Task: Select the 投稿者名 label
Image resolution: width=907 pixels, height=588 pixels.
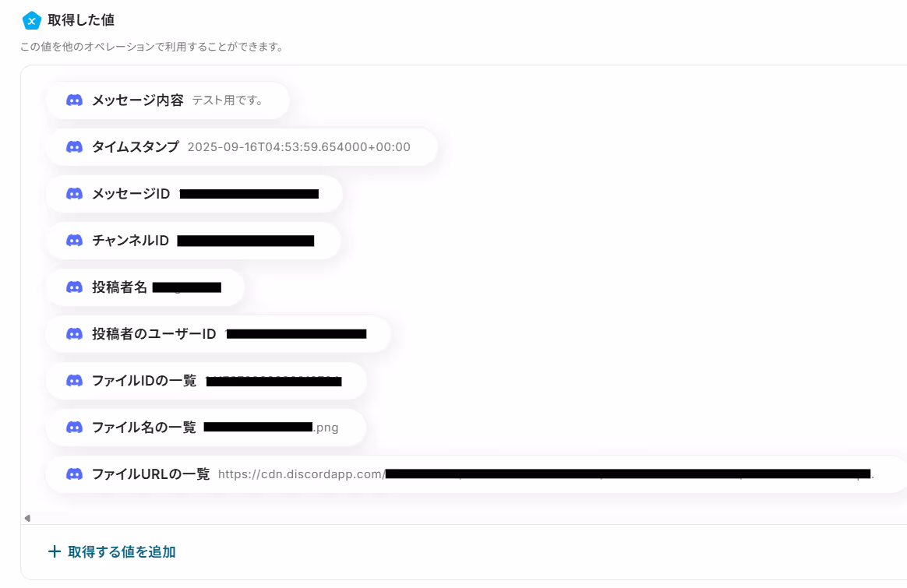Action: tap(120, 287)
